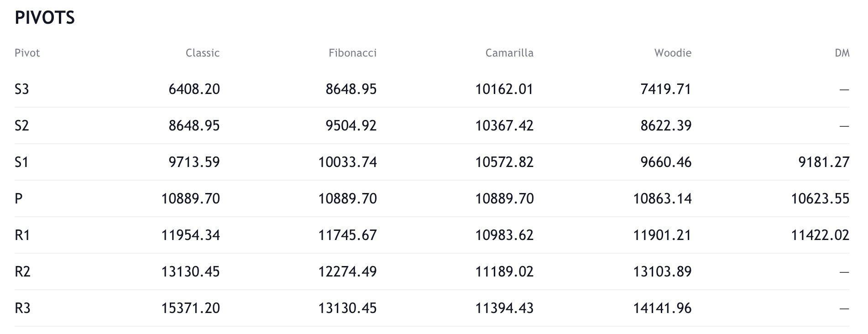The image size is (868, 334).
Task: Select the DM column header
Action: (x=842, y=53)
